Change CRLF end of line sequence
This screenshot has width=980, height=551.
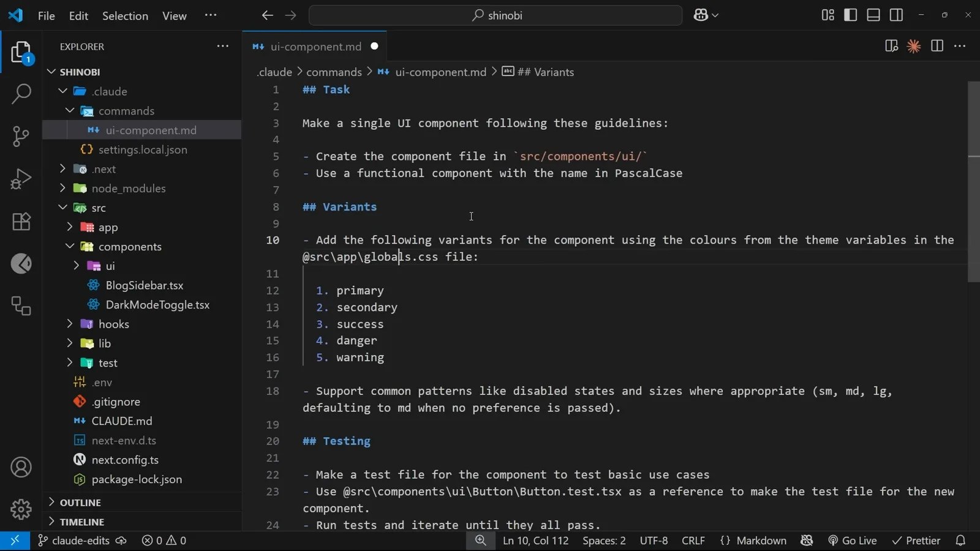pyautogui.click(x=693, y=541)
